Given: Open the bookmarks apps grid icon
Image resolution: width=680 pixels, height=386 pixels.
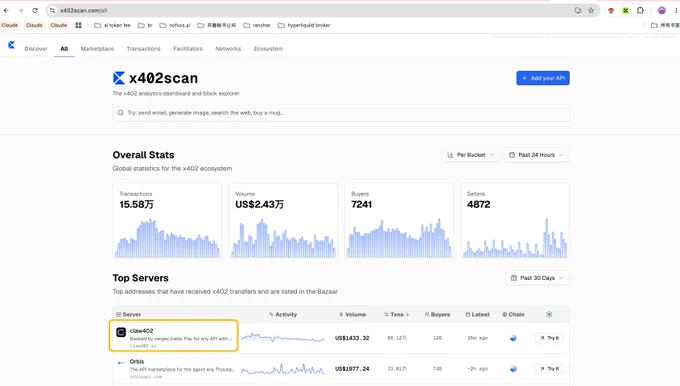Looking at the screenshot, I should pyautogui.click(x=78, y=25).
